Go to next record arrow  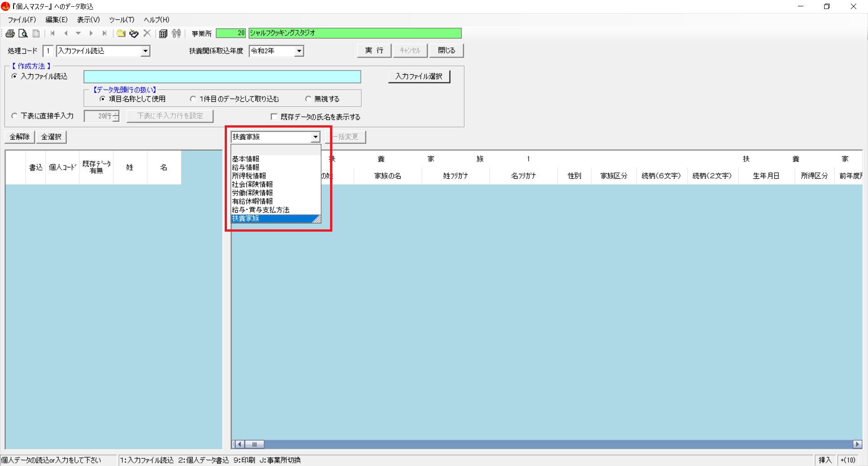click(x=91, y=33)
